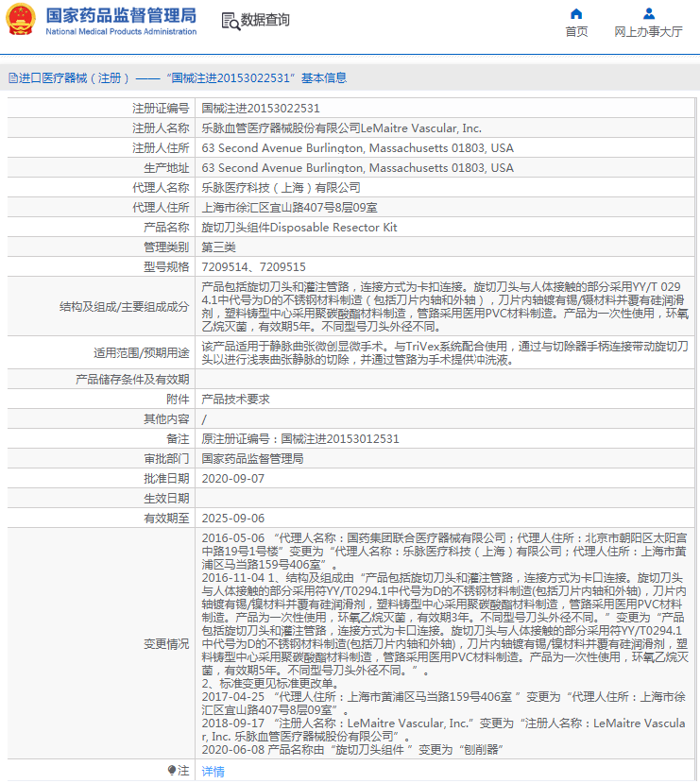
Task: Click the national emblem logo
Action: (x=21, y=20)
